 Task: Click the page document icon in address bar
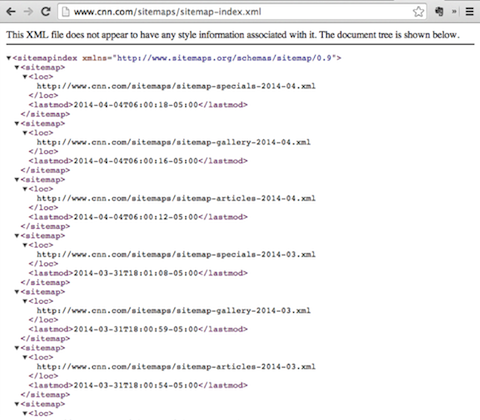[66, 12]
